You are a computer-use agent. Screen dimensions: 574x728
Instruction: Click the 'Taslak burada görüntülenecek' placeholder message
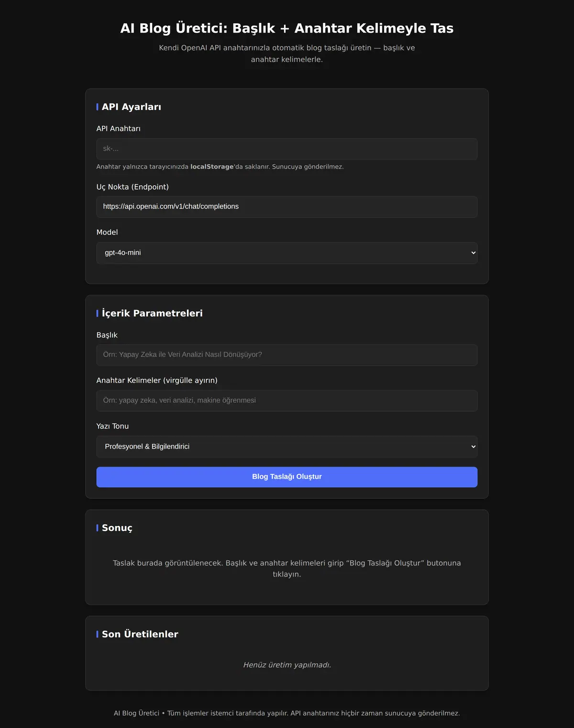click(x=287, y=569)
